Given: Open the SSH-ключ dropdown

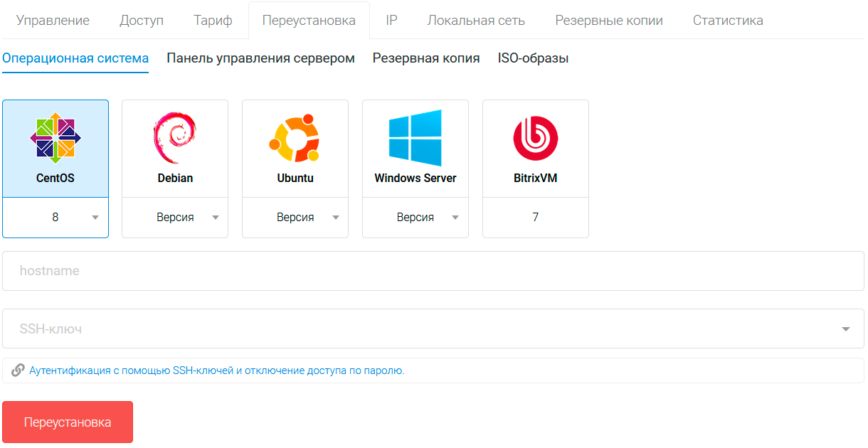Looking at the screenshot, I should 433,329.
